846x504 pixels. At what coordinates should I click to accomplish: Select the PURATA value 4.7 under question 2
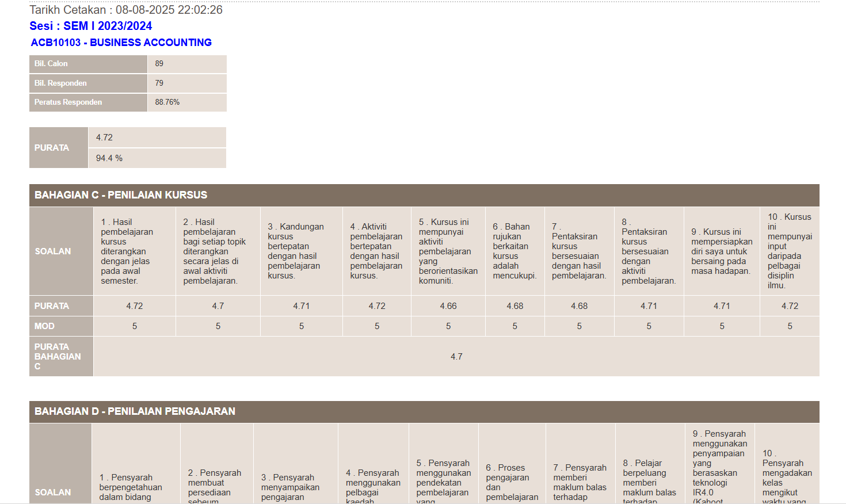[218, 306]
